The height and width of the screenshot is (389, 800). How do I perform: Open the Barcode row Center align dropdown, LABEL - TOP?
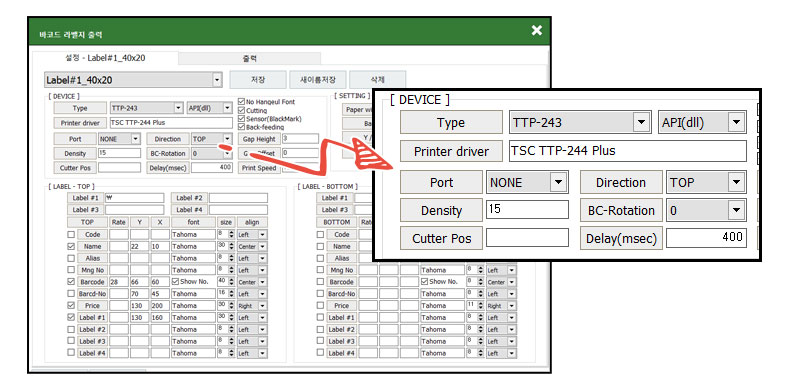tap(262, 282)
